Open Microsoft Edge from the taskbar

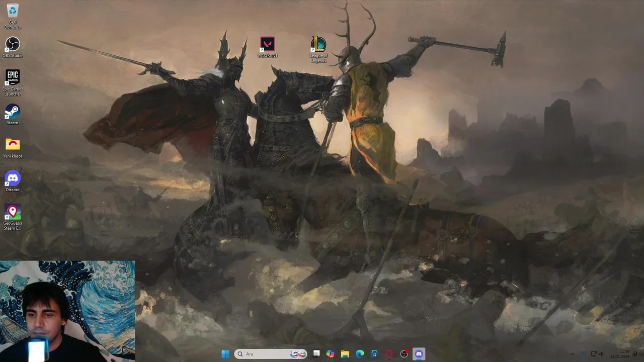[360, 354]
